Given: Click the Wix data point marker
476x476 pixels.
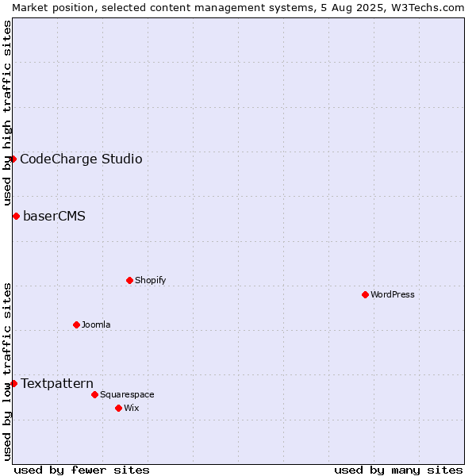Looking at the screenshot, I should click(x=119, y=408).
